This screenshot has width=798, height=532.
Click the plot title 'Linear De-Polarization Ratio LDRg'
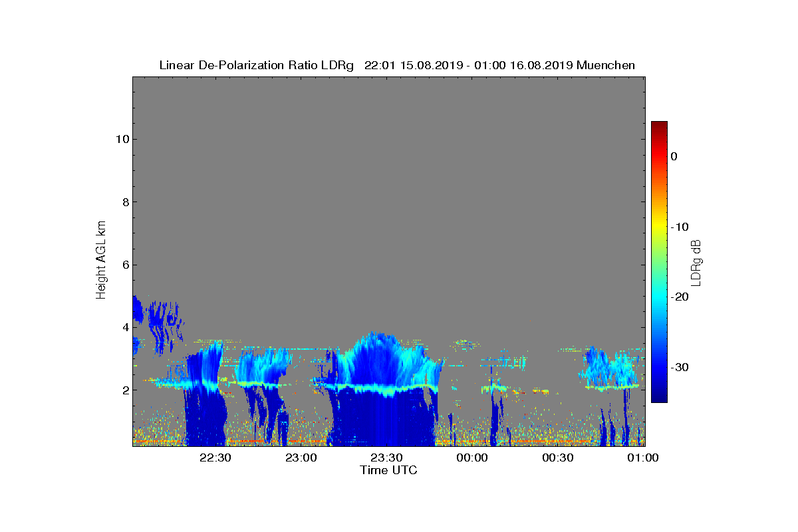click(257, 65)
